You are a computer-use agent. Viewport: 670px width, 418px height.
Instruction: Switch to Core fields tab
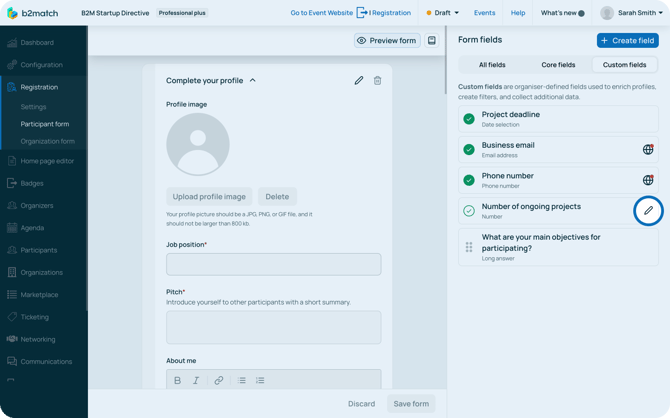(558, 65)
